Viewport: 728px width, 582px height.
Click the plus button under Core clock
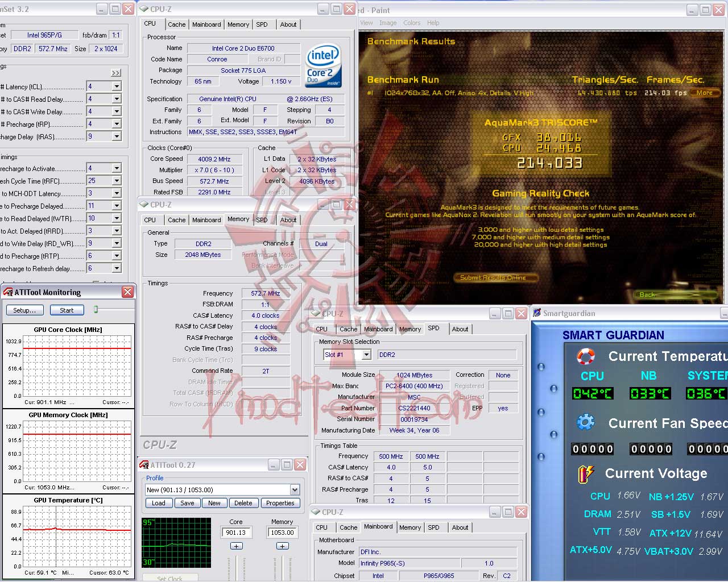point(237,546)
